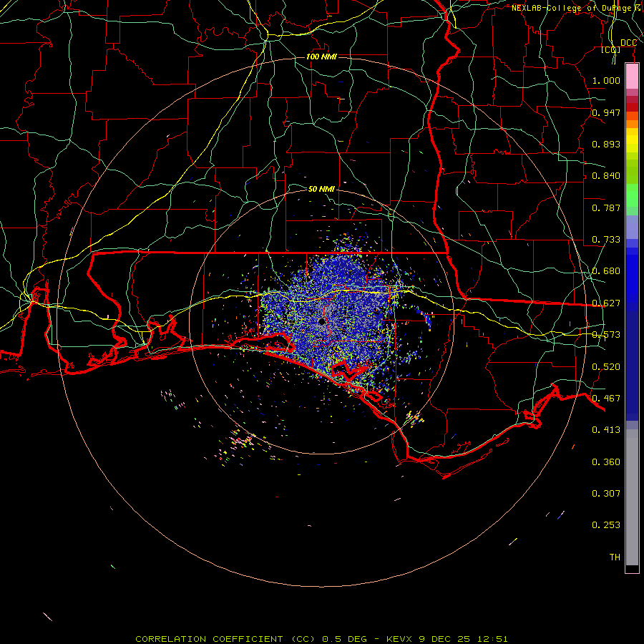Click the TH threshold label on legend
The image size is (644, 644).
615,557
